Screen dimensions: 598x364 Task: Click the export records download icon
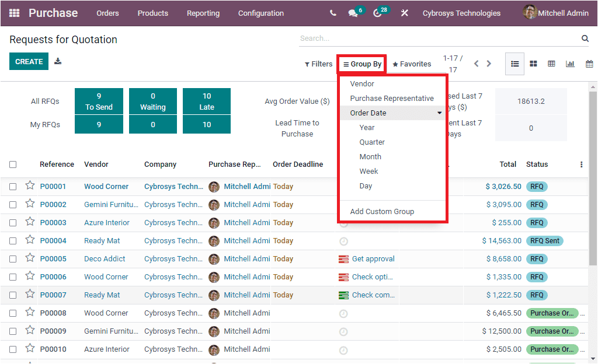pyautogui.click(x=58, y=61)
